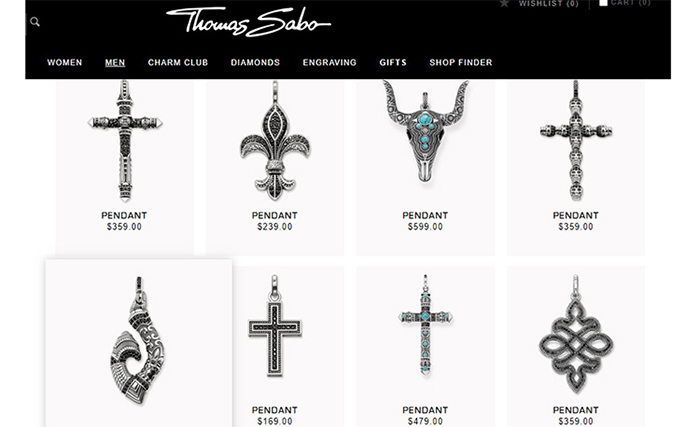
Task: Open the Shop Finder link
Action: [x=461, y=63]
